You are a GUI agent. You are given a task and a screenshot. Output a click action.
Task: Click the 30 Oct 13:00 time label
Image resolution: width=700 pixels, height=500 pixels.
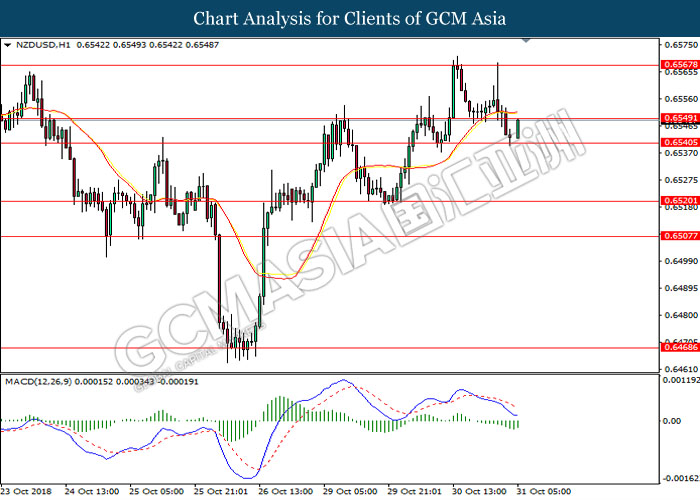pos(480,492)
